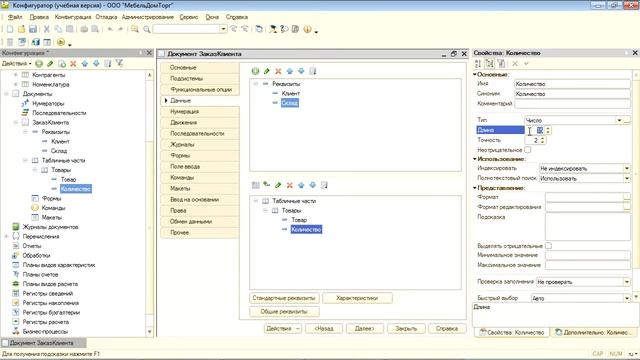The height and width of the screenshot is (360, 640).
Task: Switch to the Движения tab
Action: pos(200,122)
